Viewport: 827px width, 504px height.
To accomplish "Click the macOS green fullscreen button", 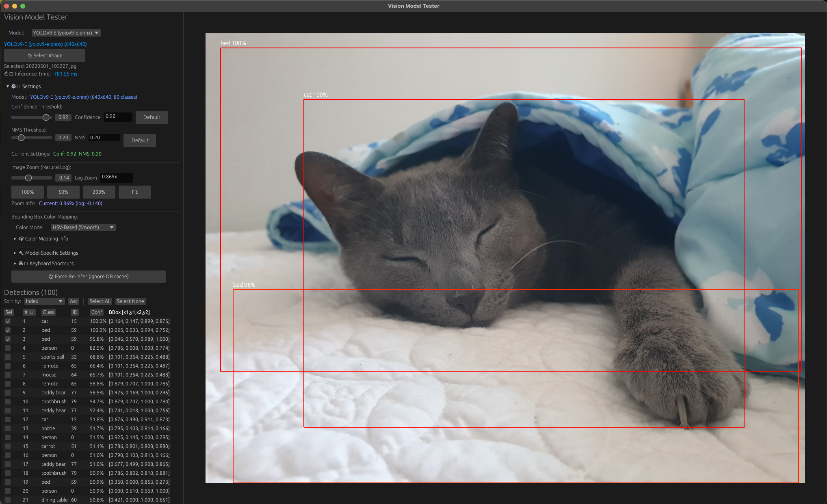I will [23, 6].
